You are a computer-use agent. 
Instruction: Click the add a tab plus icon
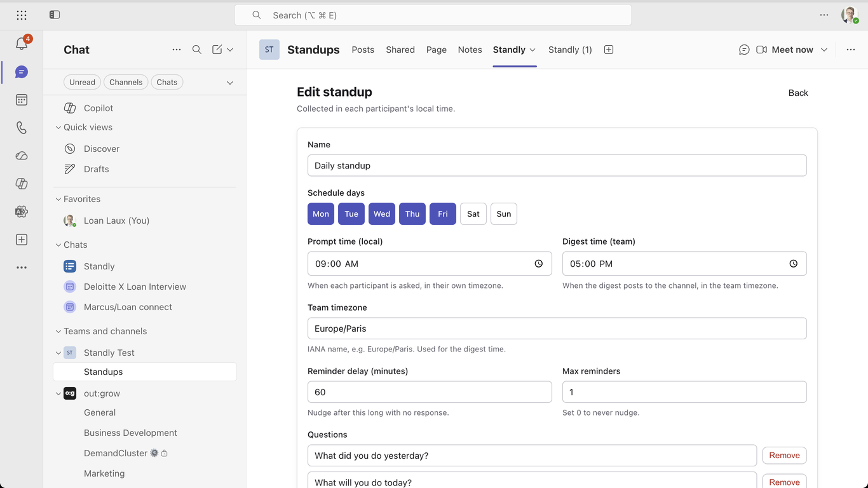[609, 50]
